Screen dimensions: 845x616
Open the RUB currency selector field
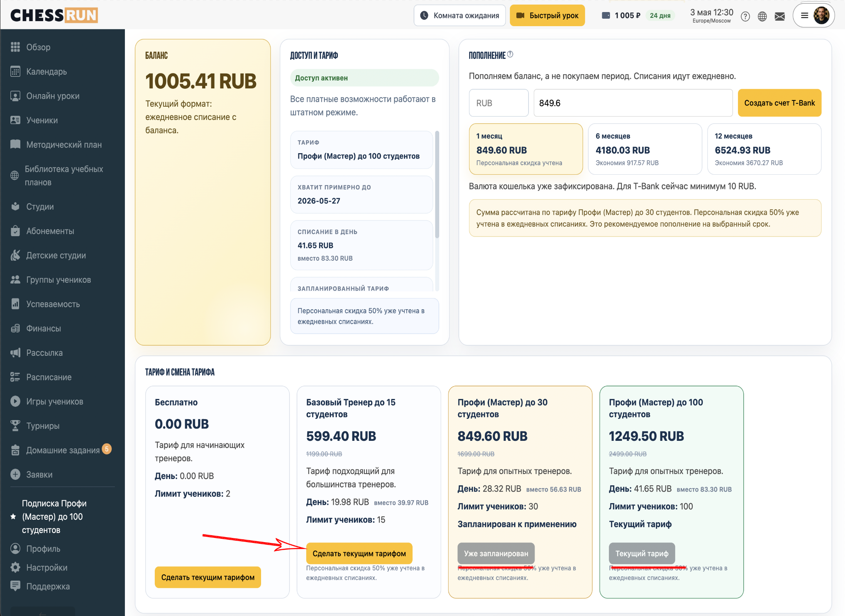pos(499,103)
